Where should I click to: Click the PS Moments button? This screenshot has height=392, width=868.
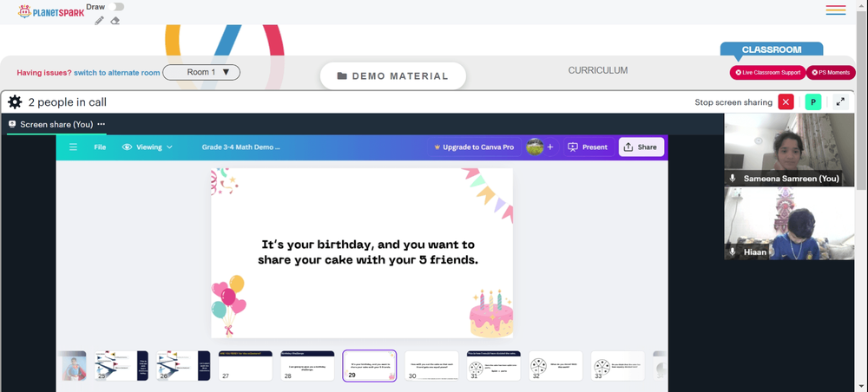pyautogui.click(x=831, y=73)
